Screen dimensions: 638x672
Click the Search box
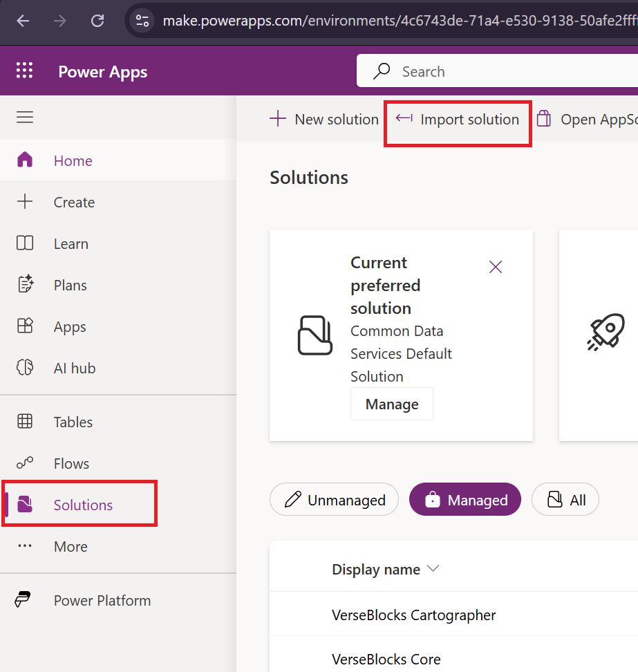click(497, 71)
